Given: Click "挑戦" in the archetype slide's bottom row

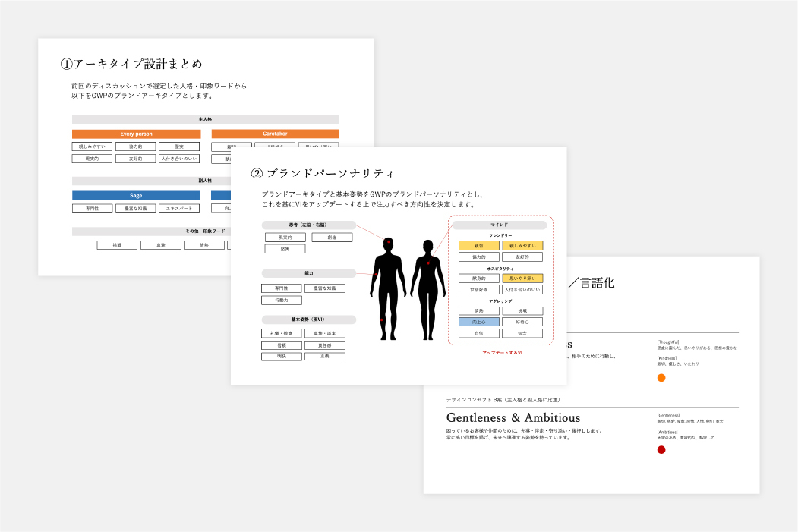Looking at the screenshot, I should [x=117, y=245].
